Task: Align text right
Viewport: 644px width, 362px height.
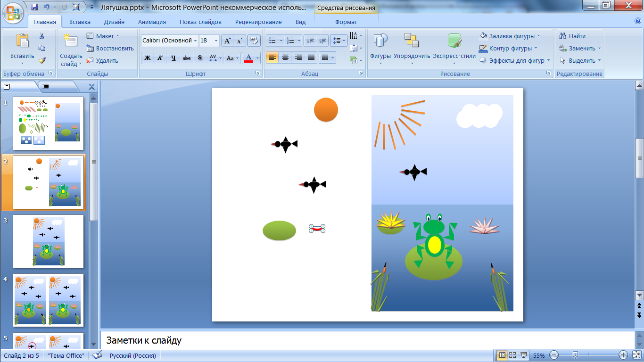Action: pyautogui.click(x=298, y=58)
